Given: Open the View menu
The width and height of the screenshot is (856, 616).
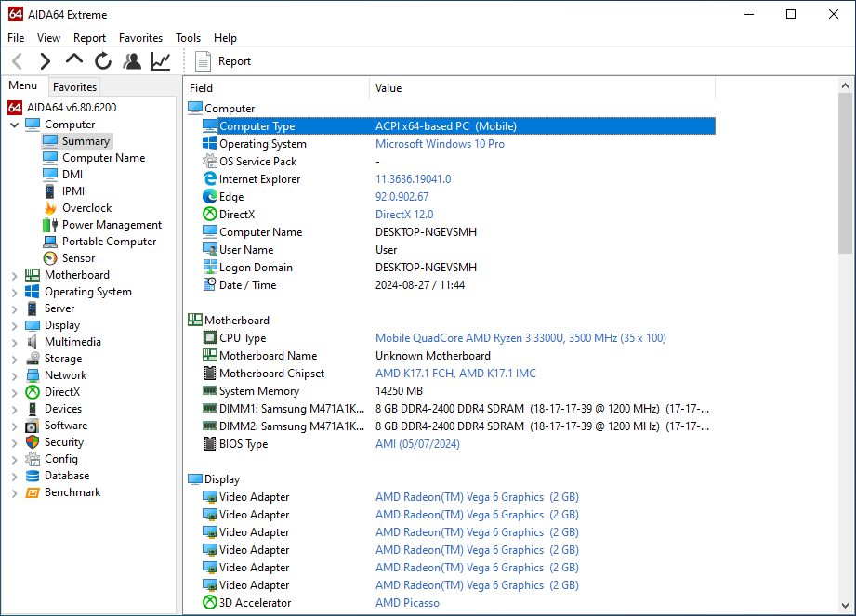Looking at the screenshot, I should [x=48, y=38].
